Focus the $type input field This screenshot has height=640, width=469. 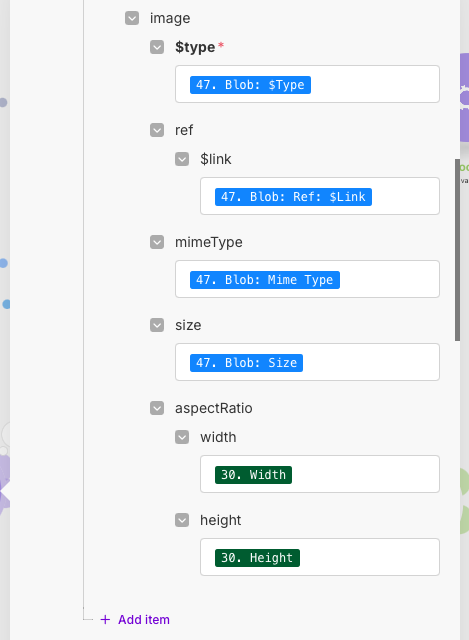click(x=307, y=84)
